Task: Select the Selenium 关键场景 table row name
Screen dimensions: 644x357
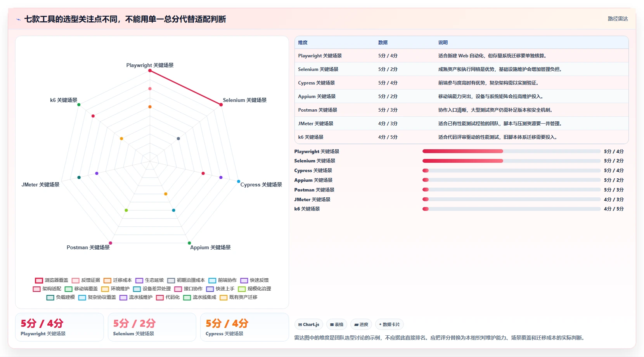Action: click(x=318, y=69)
